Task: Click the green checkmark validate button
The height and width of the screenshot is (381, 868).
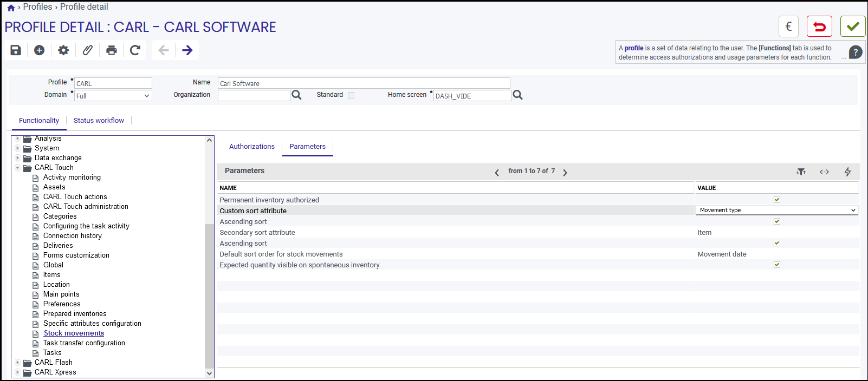Action: coord(853,27)
